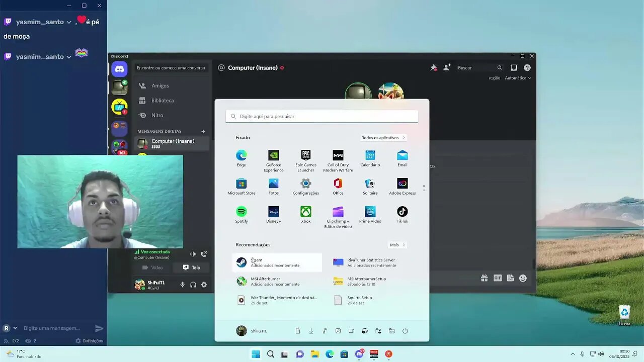Add friends to DM in Discord
Image resolution: width=644 pixels, height=362 pixels.
click(447, 68)
